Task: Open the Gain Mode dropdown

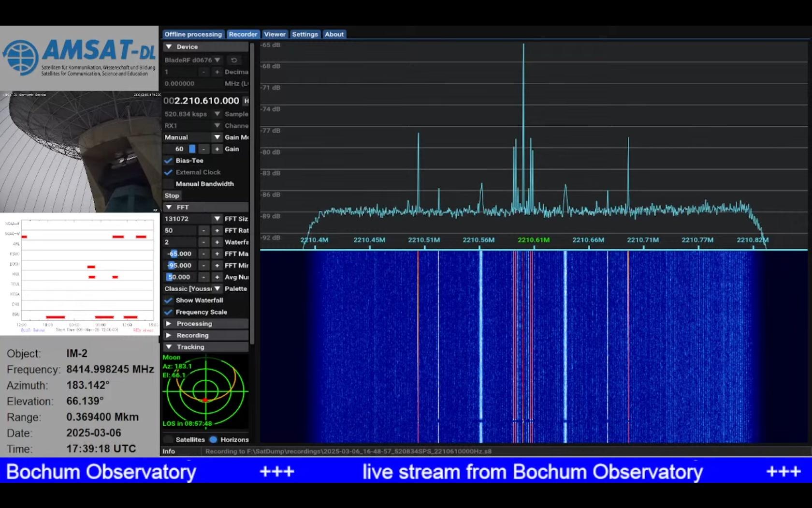Action: [x=217, y=137]
